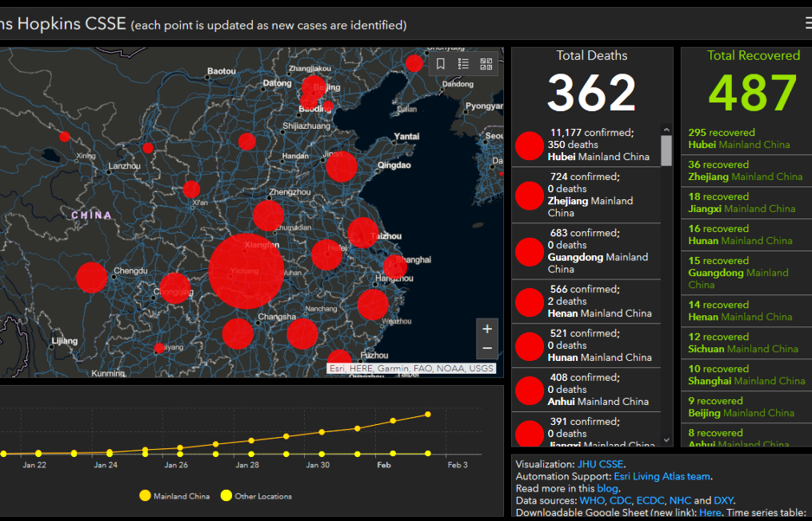The width and height of the screenshot is (812, 521).
Task: Open the basemap gallery grid
Action: (486, 64)
